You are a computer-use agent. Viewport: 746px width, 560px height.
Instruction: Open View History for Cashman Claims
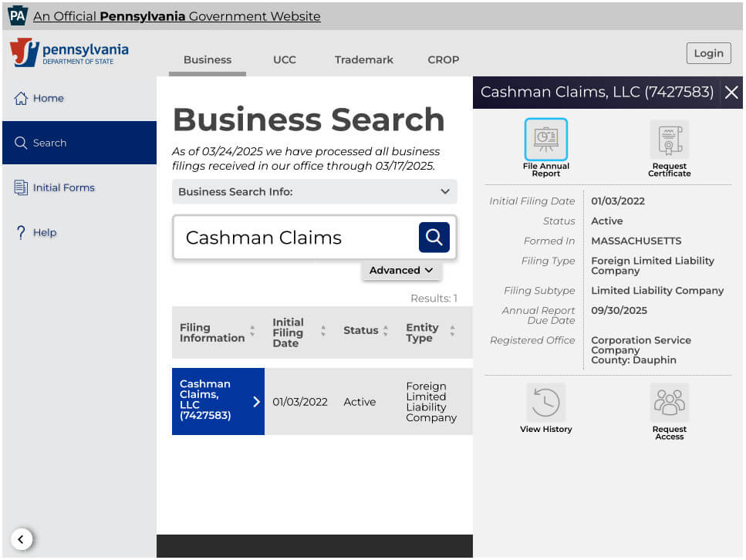(x=545, y=403)
